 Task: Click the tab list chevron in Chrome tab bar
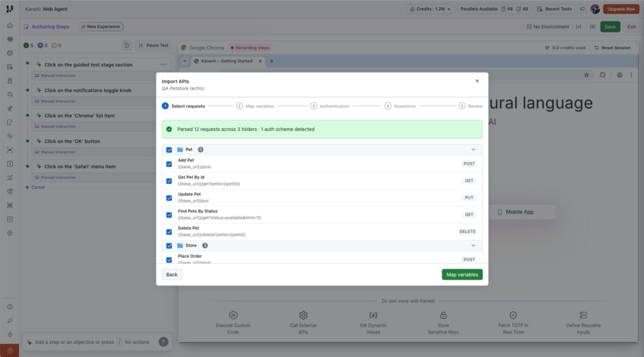click(x=185, y=61)
